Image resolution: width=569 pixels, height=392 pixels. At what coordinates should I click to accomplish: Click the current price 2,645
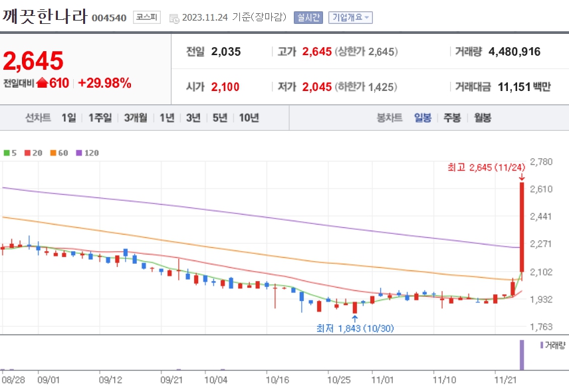click(33, 60)
